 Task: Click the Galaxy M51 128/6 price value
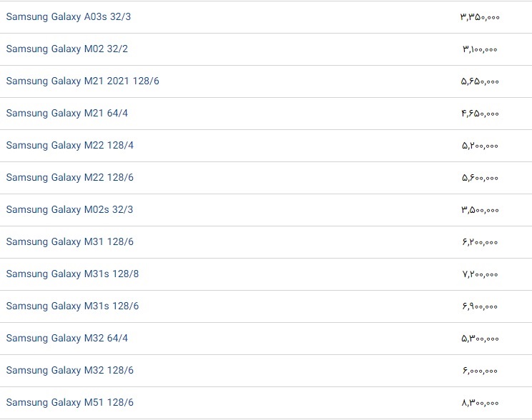pyautogui.click(x=480, y=403)
